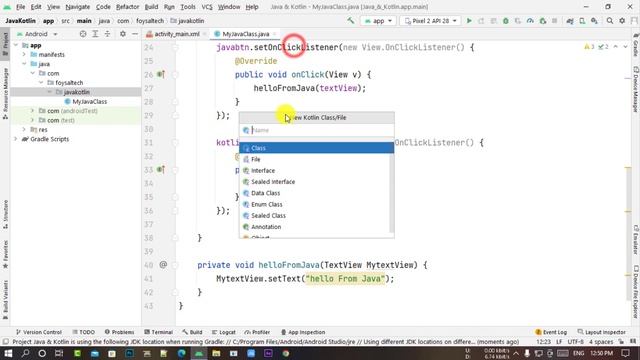The image size is (640, 360).
Task: Expand the com (androidTest) package
Action: pyautogui.click(x=32, y=111)
